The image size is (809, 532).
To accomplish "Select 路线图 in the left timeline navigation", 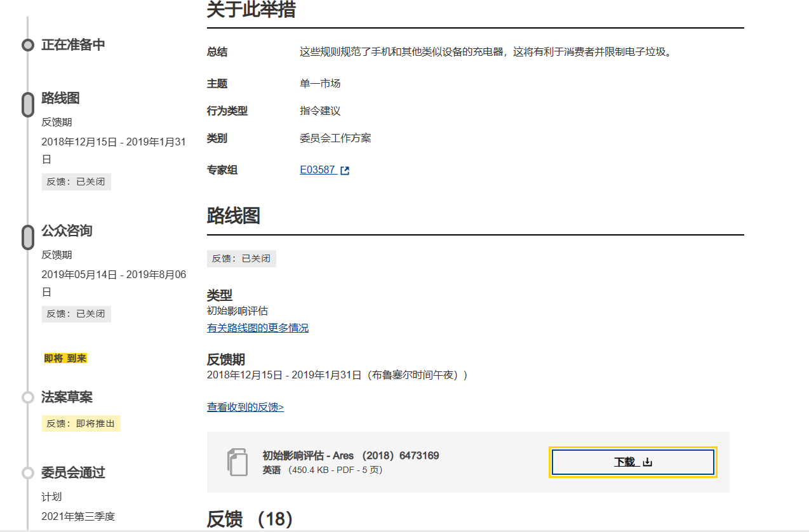I will (x=60, y=98).
